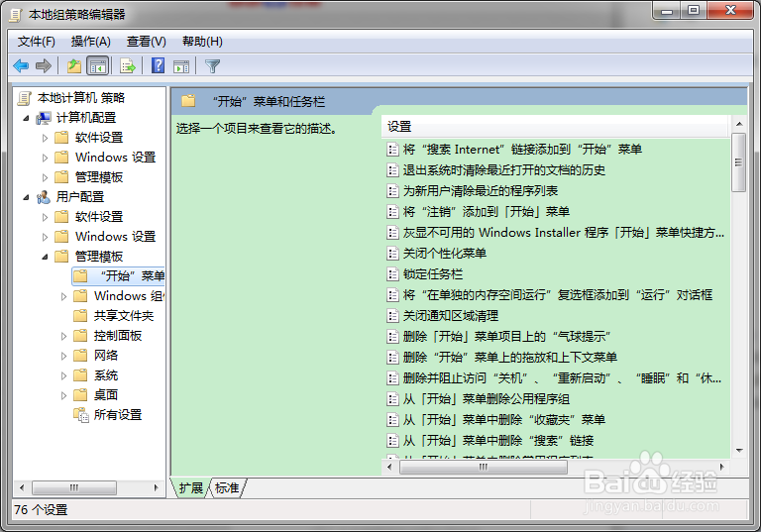Viewport: 761px width, 532px height.
Task: Expand the Windows 组件 tree node
Action: pyautogui.click(x=63, y=296)
